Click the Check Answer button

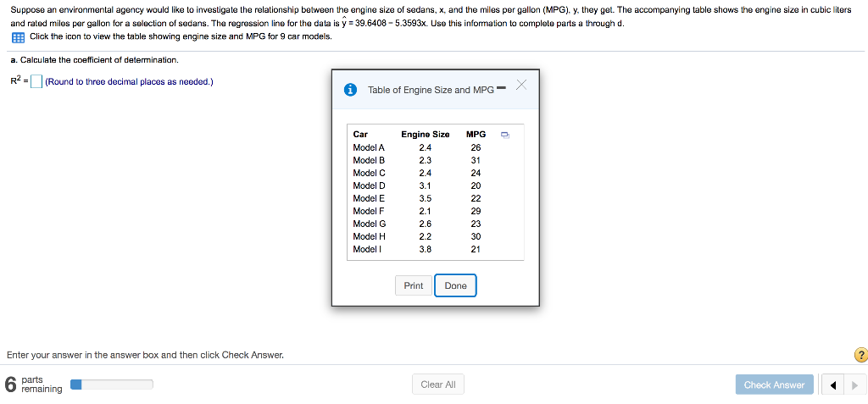tap(774, 385)
